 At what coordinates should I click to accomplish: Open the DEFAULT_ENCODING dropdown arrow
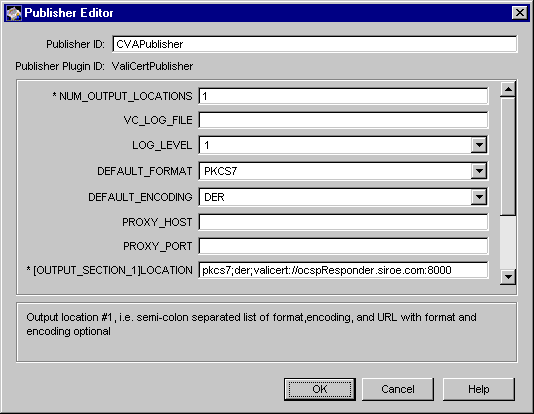479,197
